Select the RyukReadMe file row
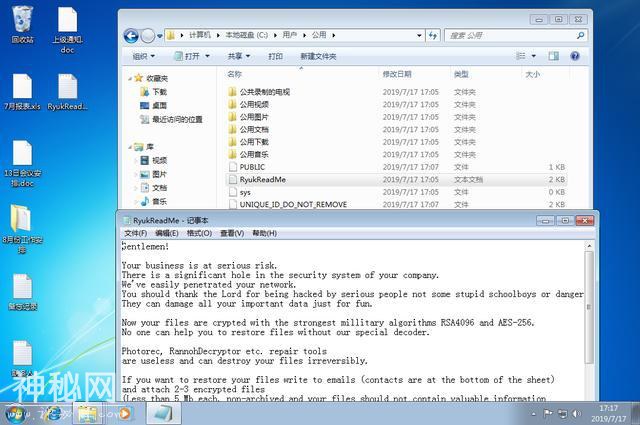 (397, 180)
